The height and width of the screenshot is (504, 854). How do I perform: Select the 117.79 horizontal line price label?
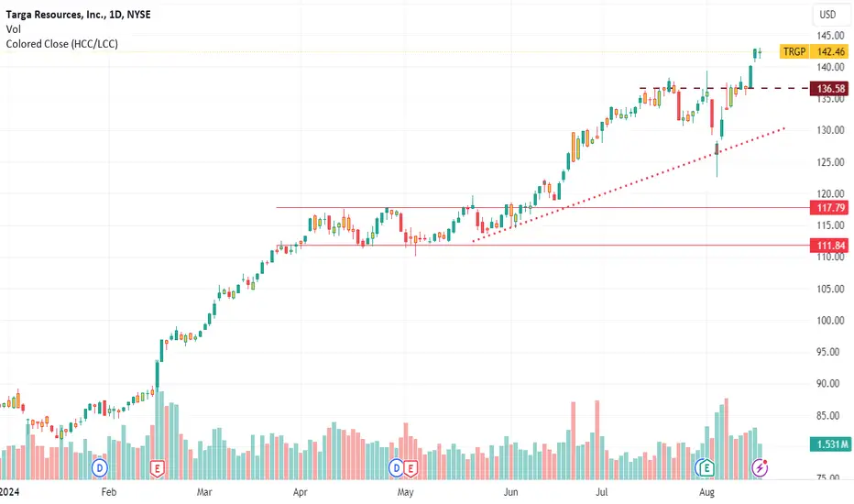click(830, 208)
